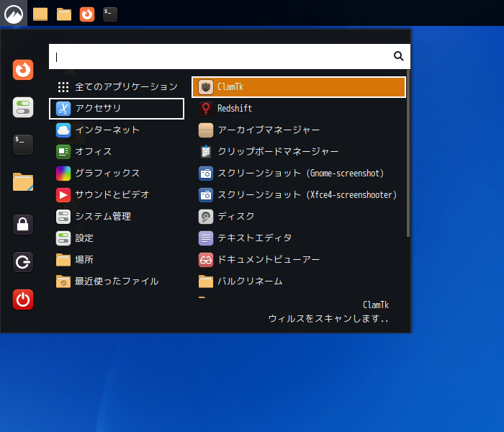The image size is (504, 432).
Task: Select the アクセサリ category
Action: coord(117,109)
